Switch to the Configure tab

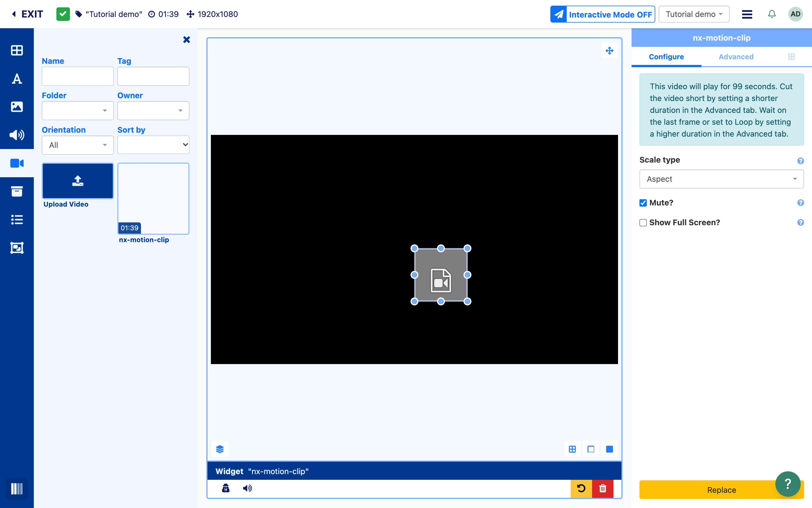tap(667, 57)
